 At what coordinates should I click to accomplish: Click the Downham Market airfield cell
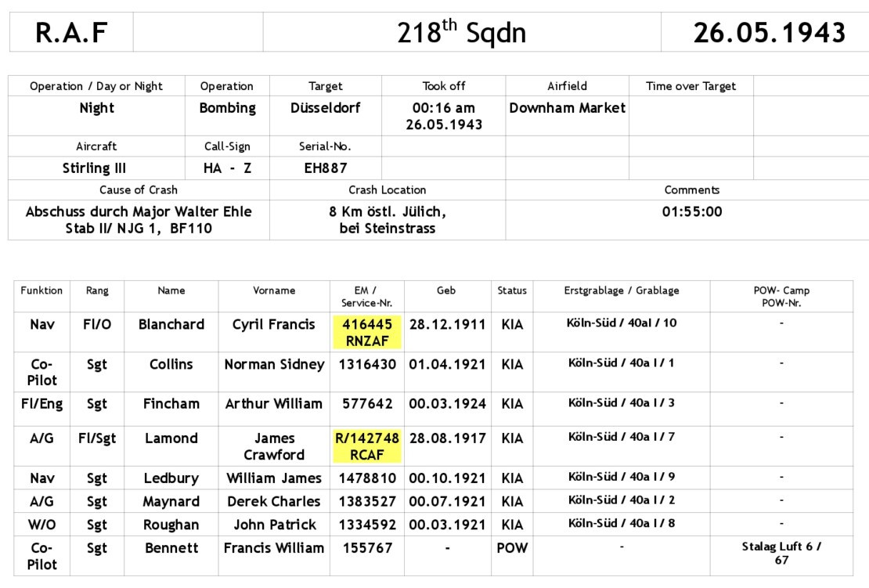(x=567, y=108)
